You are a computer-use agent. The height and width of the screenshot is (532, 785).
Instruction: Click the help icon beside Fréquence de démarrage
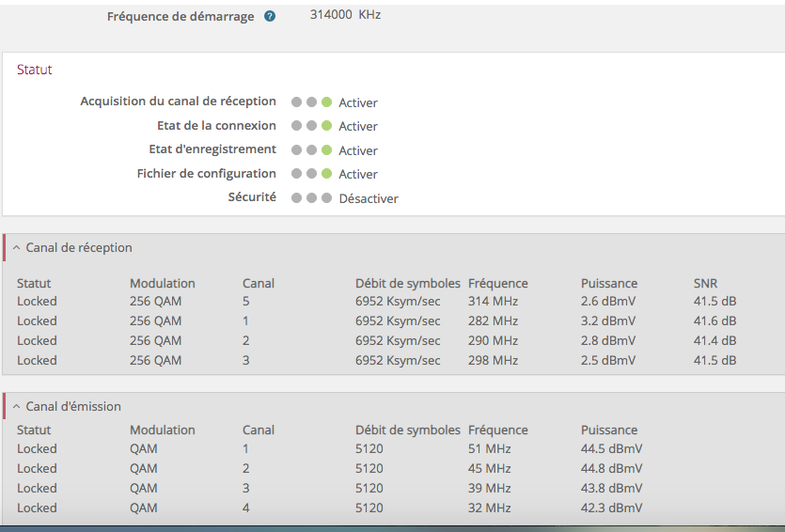pyautogui.click(x=270, y=16)
